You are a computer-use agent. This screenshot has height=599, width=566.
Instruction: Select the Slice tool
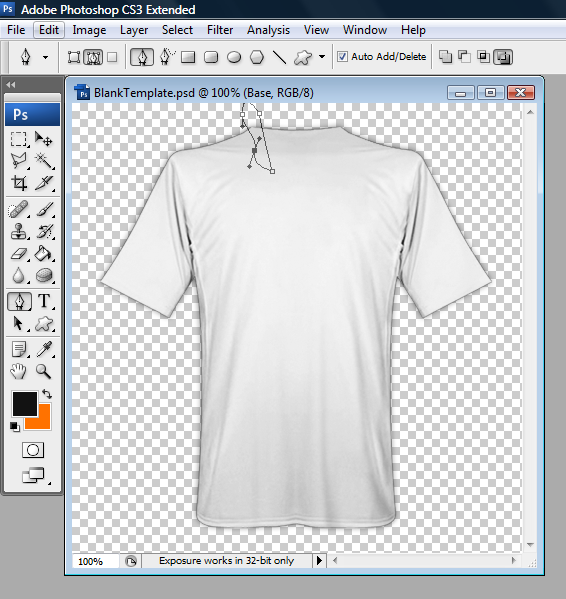(44, 183)
